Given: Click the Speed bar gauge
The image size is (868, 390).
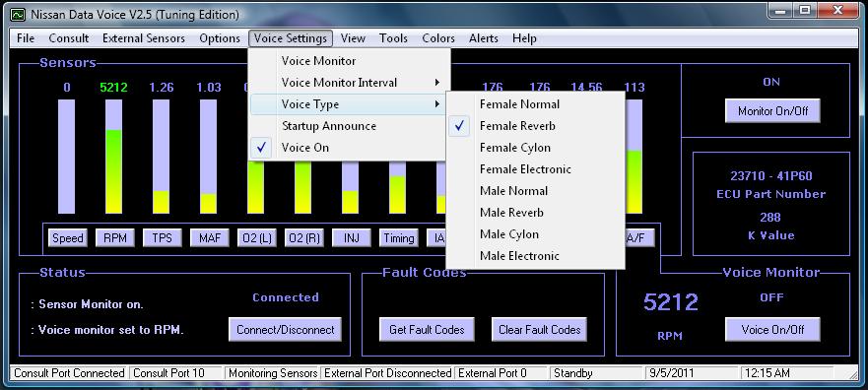Looking at the screenshot, I should pyautogui.click(x=66, y=156).
